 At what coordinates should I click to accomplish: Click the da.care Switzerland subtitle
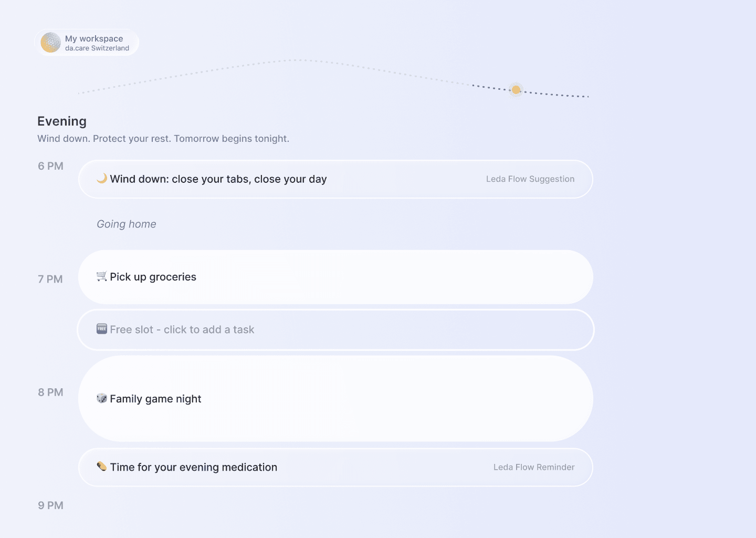coord(97,48)
